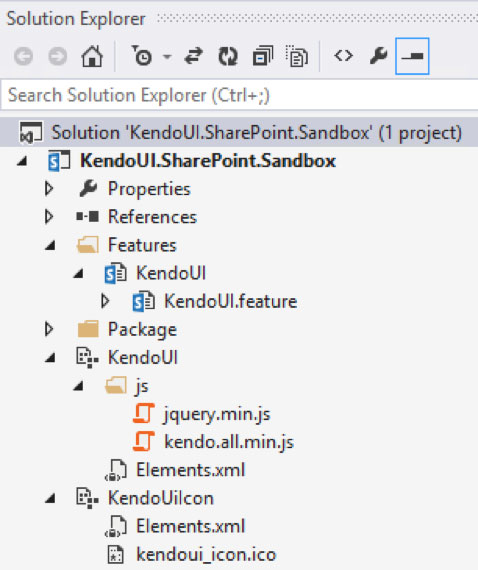Click the Search Solution Explorer field
478x570 pixels.
(x=239, y=95)
